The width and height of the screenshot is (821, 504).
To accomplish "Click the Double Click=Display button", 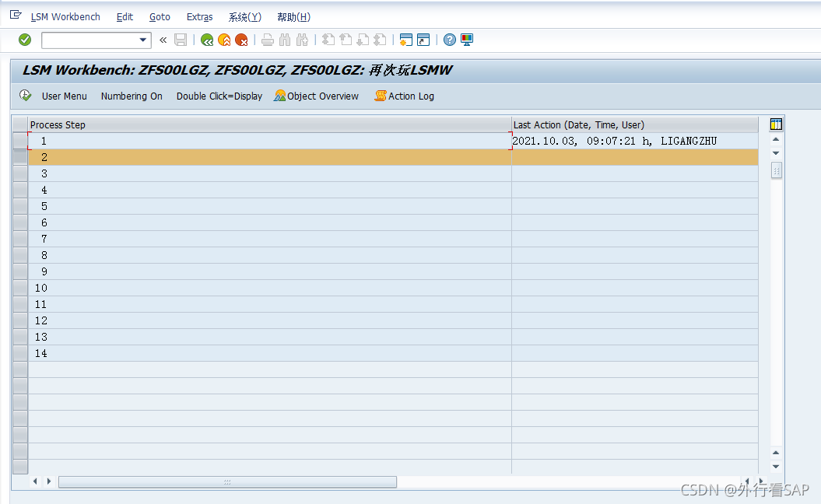I will (x=219, y=96).
